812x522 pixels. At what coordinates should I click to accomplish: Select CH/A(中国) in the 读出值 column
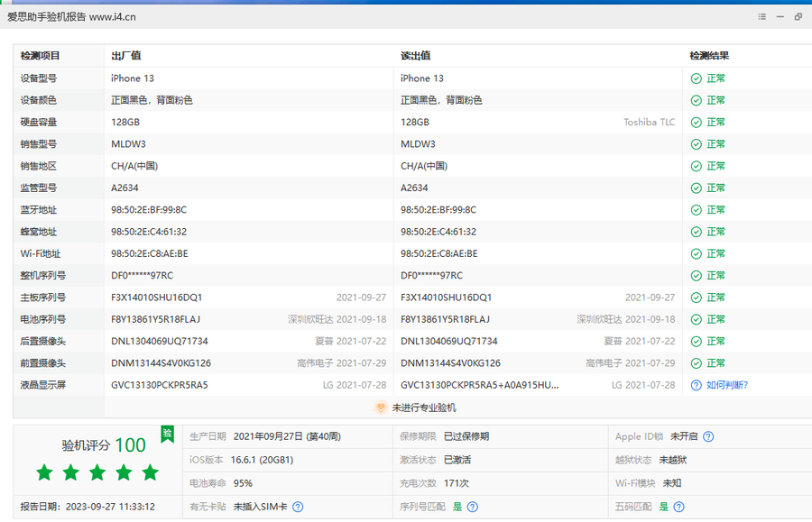[424, 166]
